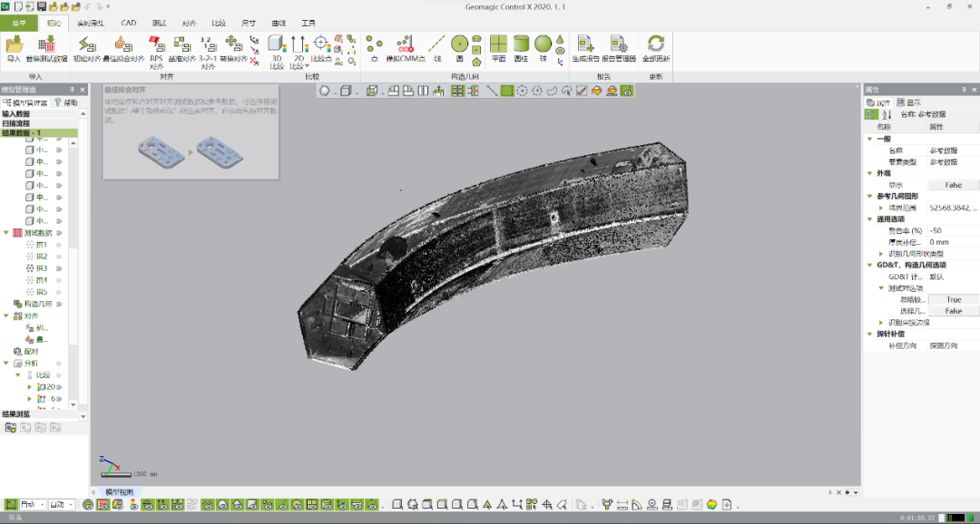The height and width of the screenshot is (524, 980).
Task: Select the 配对 tree item
Action: coord(31,352)
